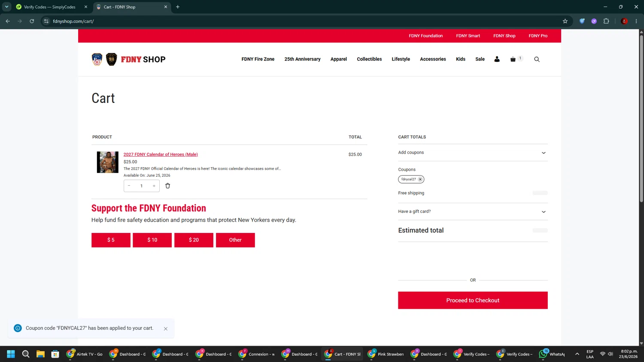Open Windows taskbar search
The width and height of the screenshot is (644, 362).
coord(26,354)
